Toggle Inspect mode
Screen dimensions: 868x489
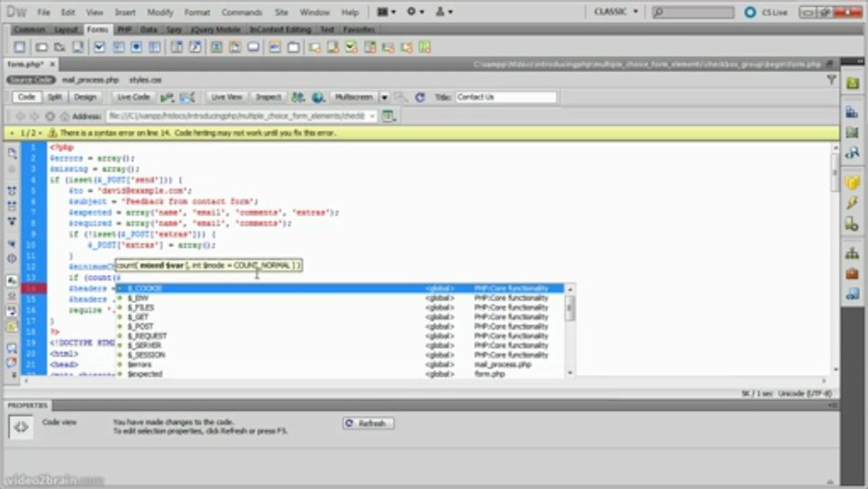coord(269,97)
